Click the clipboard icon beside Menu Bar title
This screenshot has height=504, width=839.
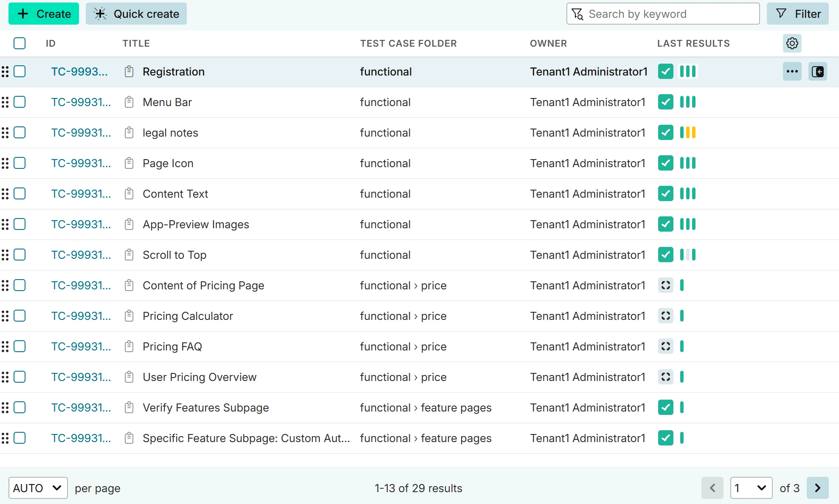(x=129, y=102)
